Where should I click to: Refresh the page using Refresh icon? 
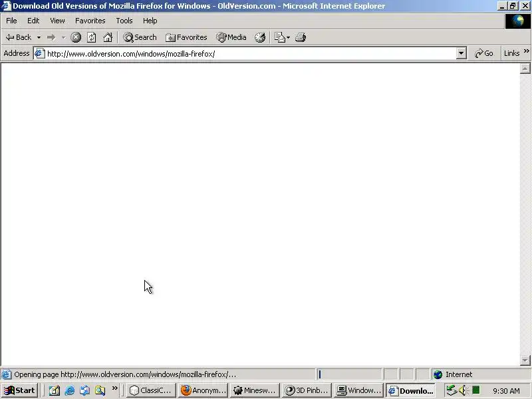pos(92,37)
